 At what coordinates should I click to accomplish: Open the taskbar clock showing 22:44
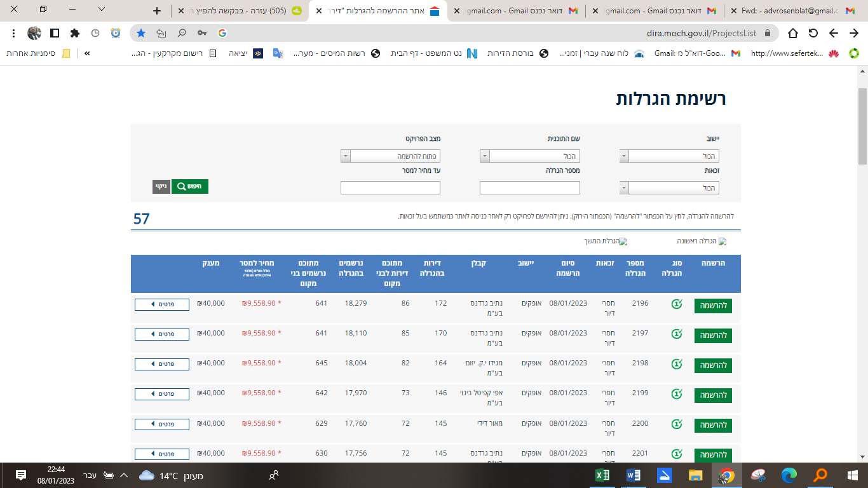(x=56, y=475)
